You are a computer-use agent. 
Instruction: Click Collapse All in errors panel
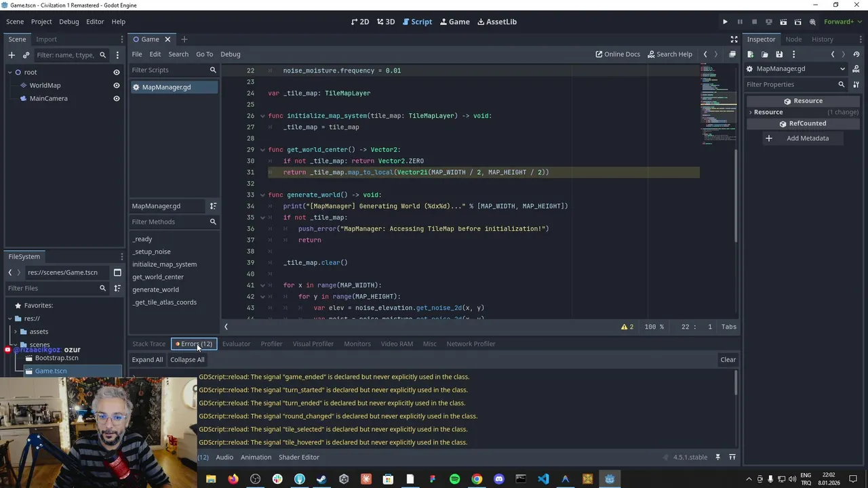click(187, 360)
